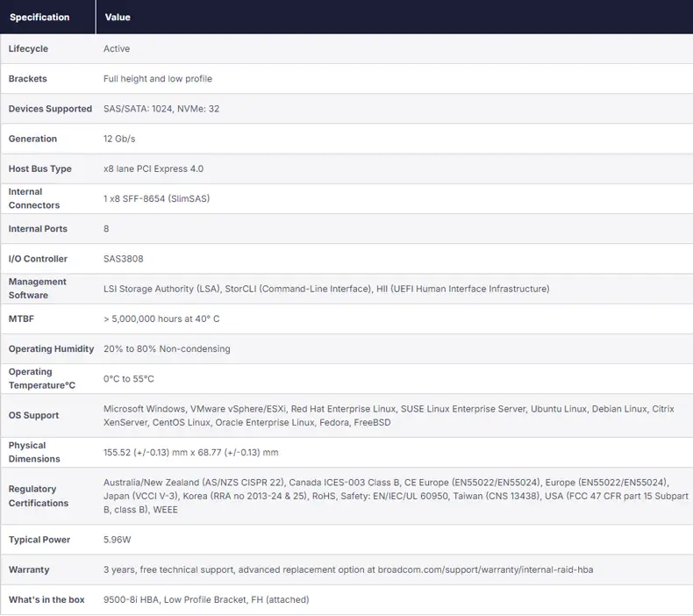Viewport: 693px width, 616px height.
Task: Click the Specification column header
Action: [x=39, y=18]
